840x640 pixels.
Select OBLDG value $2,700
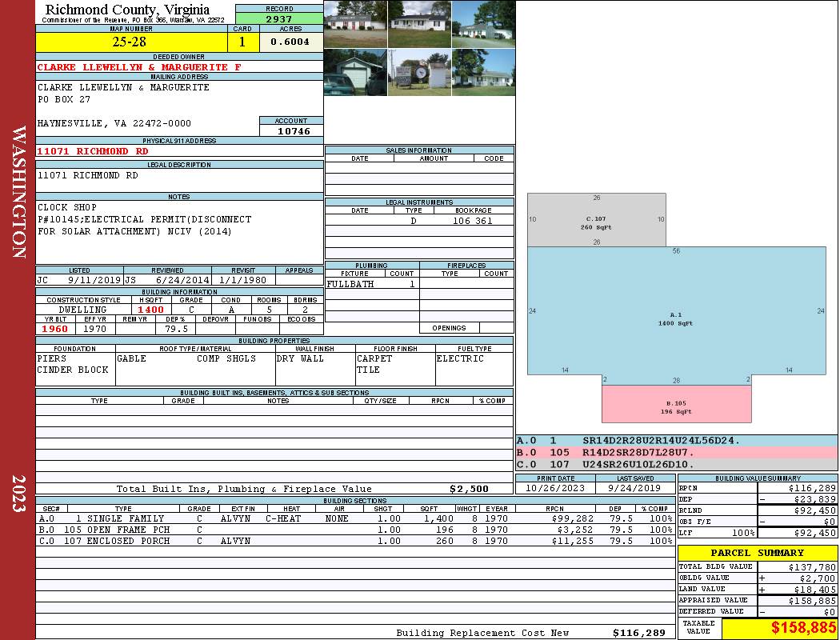tap(818, 578)
